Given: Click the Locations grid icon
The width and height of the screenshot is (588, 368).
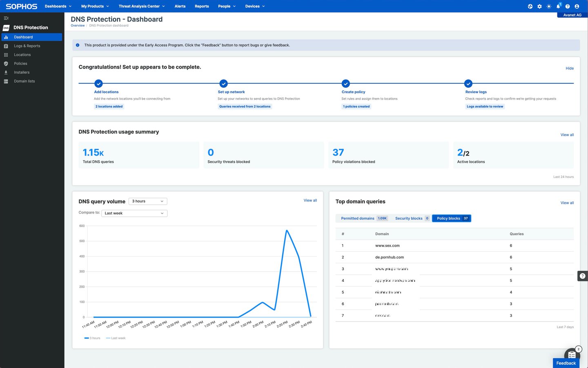Looking at the screenshot, I should [6, 55].
